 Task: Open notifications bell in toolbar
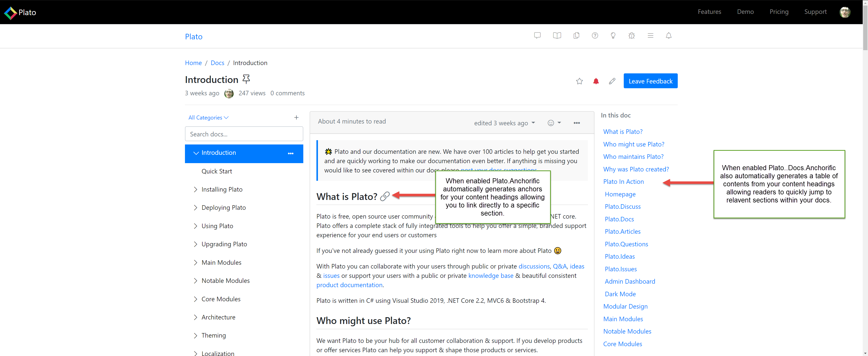tap(669, 35)
